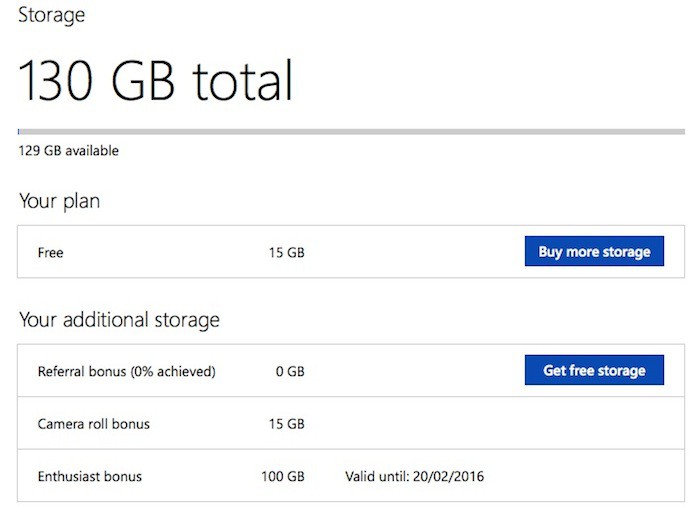
Task: Select the Your additional storage heading
Action: (x=119, y=320)
